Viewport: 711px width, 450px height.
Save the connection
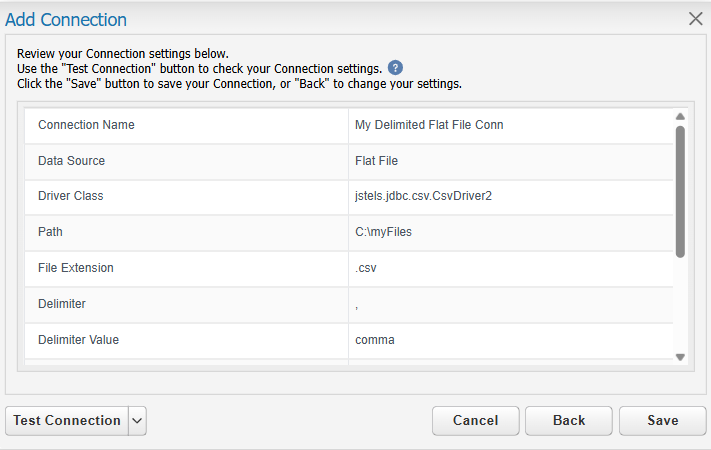coord(662,421)
